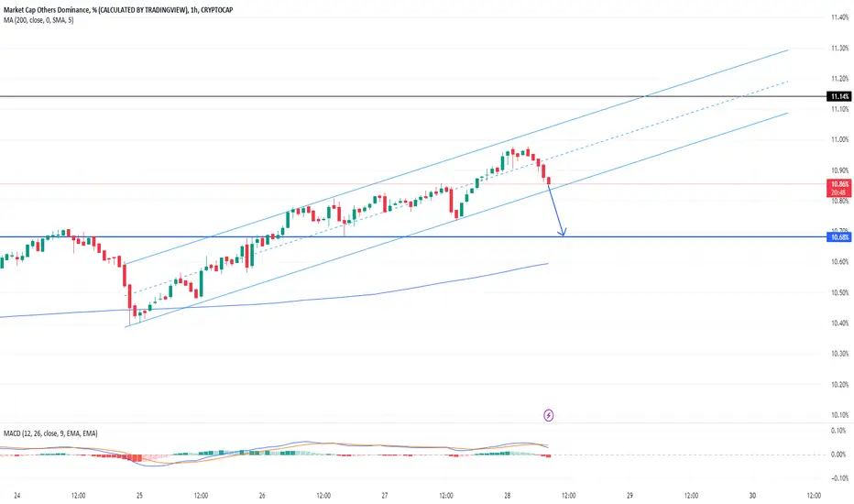Click the black 11.14% price label
This screenshot has height=504, width=854.
click(x=838, y=96)
